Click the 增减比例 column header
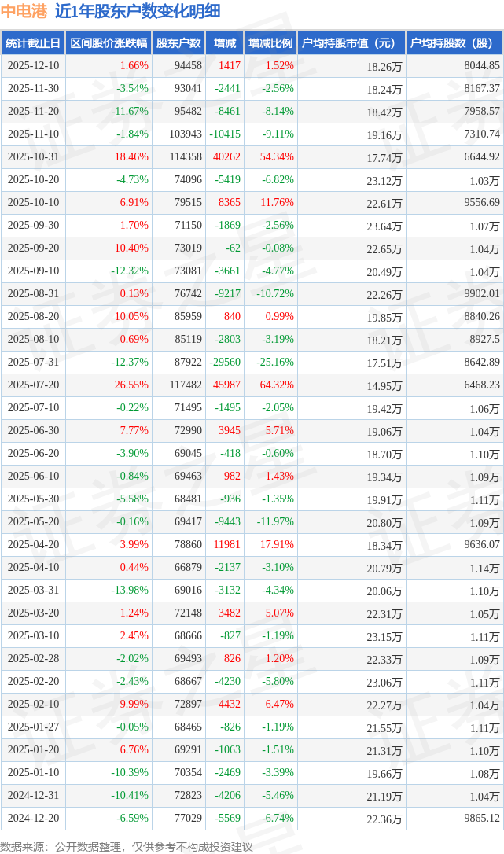 pos(270,43)
